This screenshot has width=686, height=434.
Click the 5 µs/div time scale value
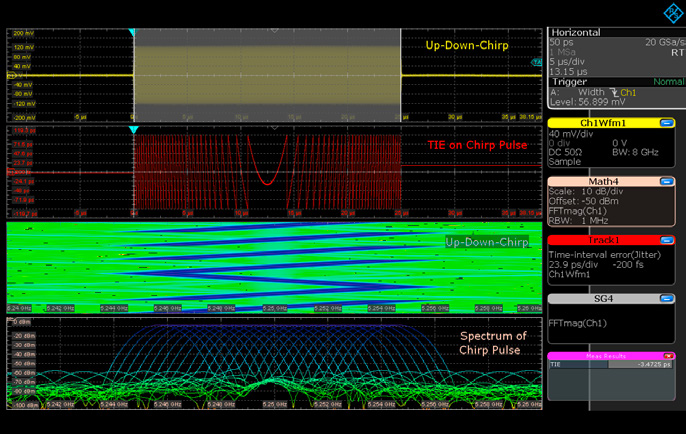(x=567, y=61)
